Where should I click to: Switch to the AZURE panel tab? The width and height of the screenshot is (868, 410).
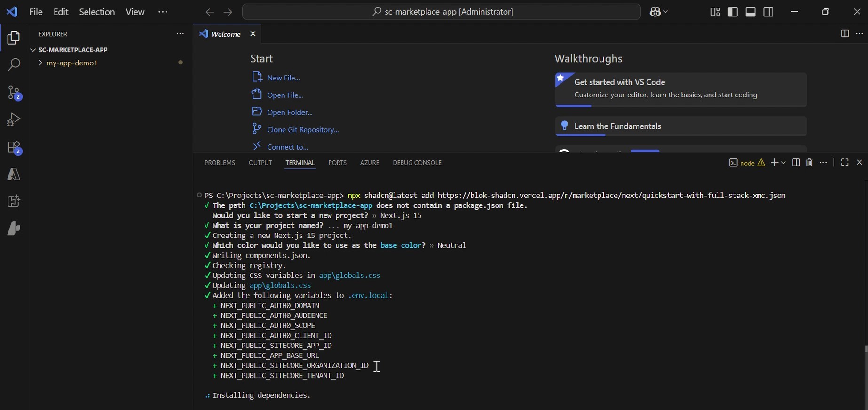[x=370, y=163]
